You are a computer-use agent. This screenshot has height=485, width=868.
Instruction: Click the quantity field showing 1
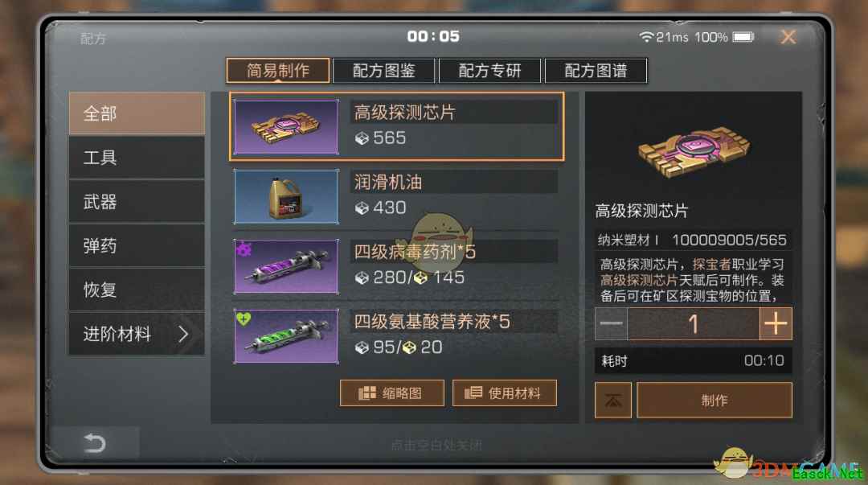693,323
